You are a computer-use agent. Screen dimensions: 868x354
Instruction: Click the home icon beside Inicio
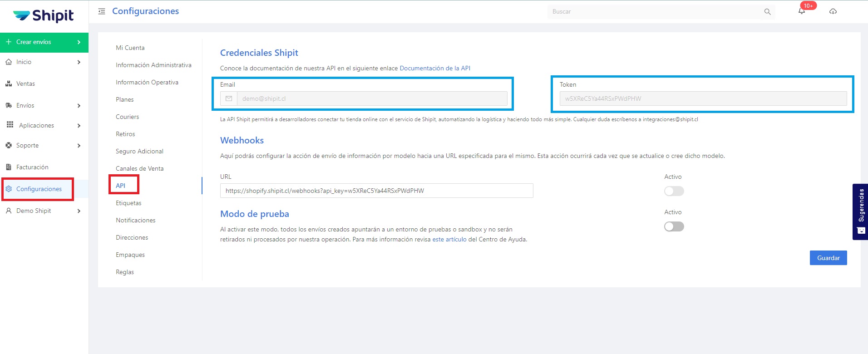click(9, 62)
